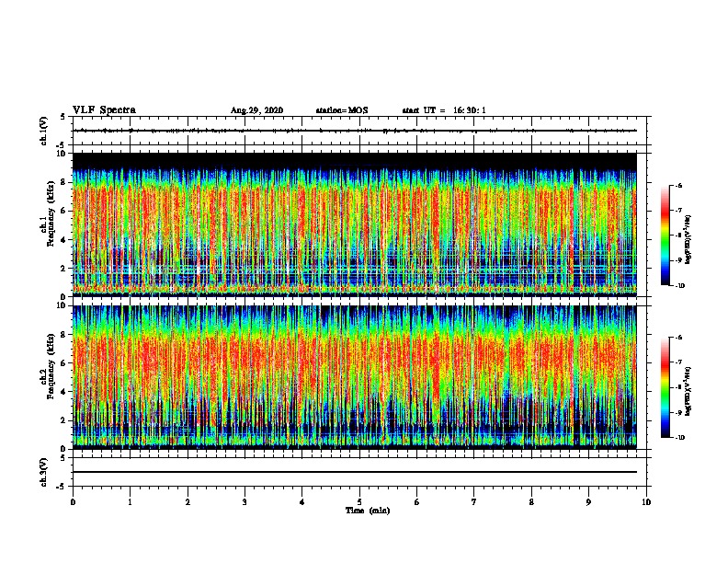
Task: Click the "-6" label on ch.1 color bar
Action: 678,185
